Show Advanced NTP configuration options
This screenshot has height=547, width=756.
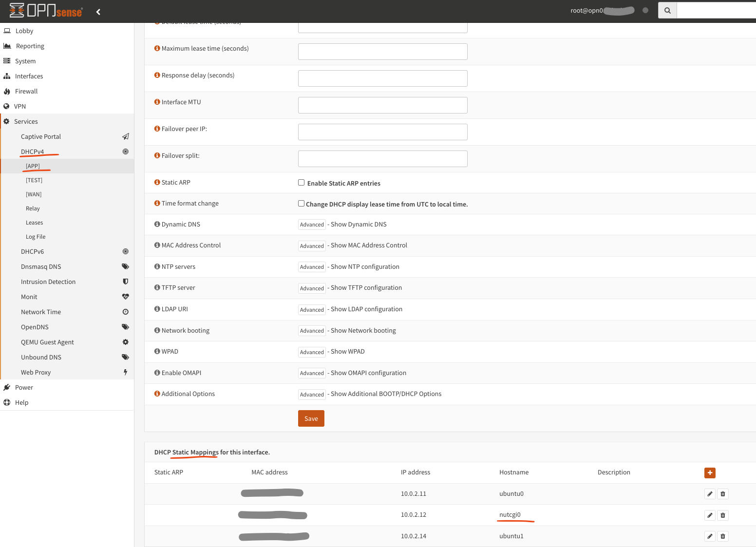[312, 267]
